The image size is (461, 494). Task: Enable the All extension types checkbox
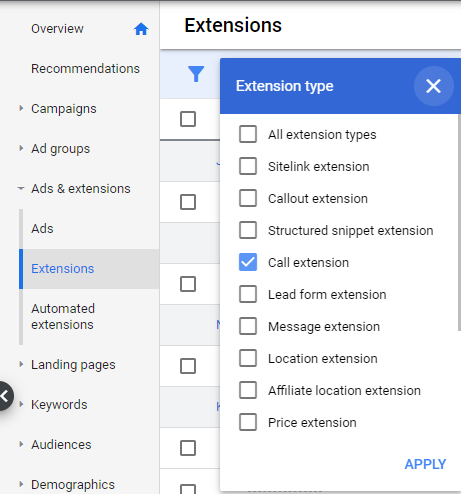pos(248,134)
